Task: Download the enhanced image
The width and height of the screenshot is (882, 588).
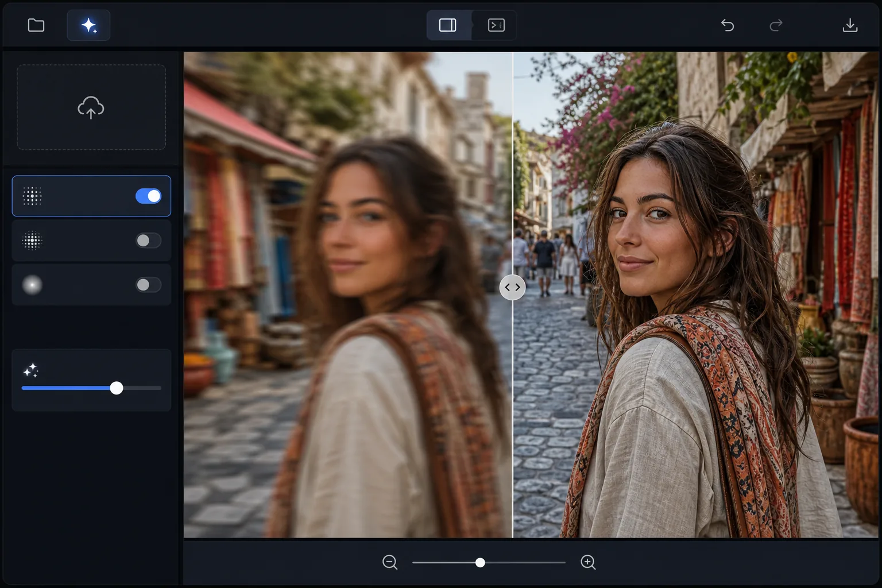Action: coord(850,25)
